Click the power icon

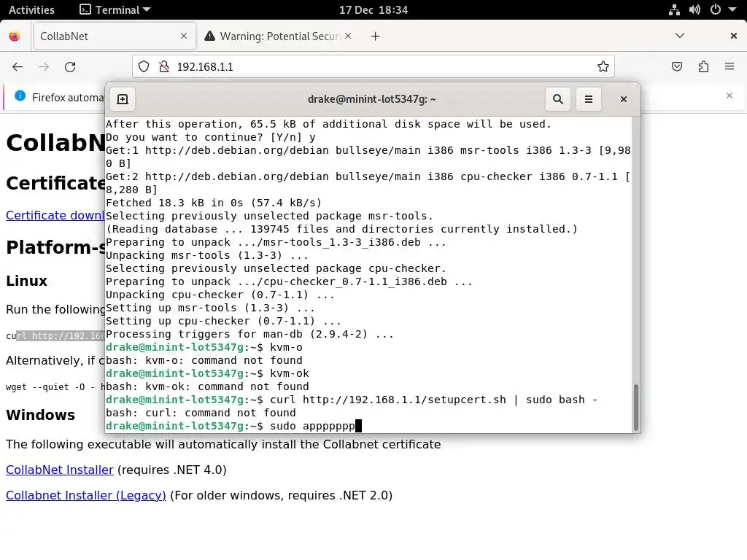(715, 9)
